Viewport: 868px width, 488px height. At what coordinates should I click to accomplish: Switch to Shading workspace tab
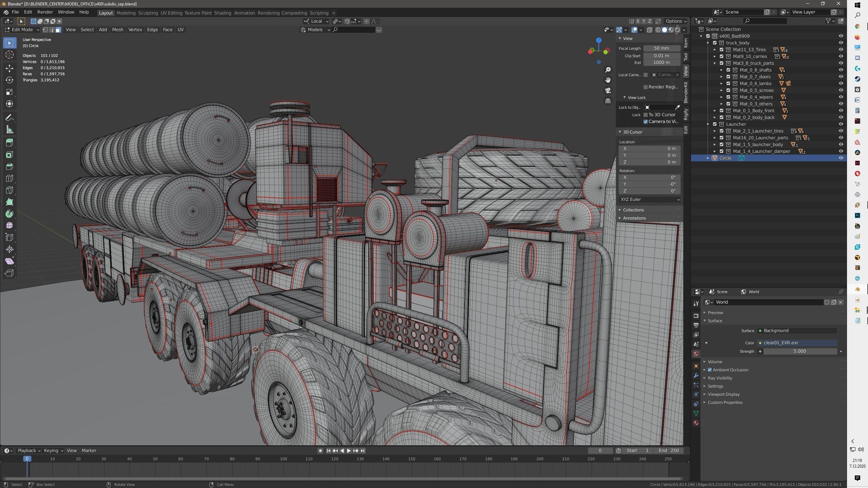(222, 13)
